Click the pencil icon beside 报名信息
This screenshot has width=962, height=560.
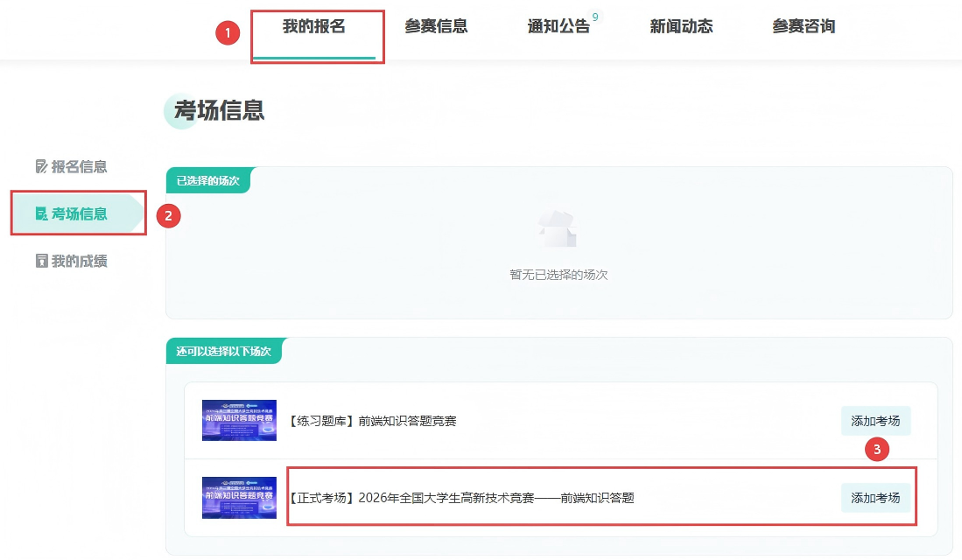click(41, 166)
